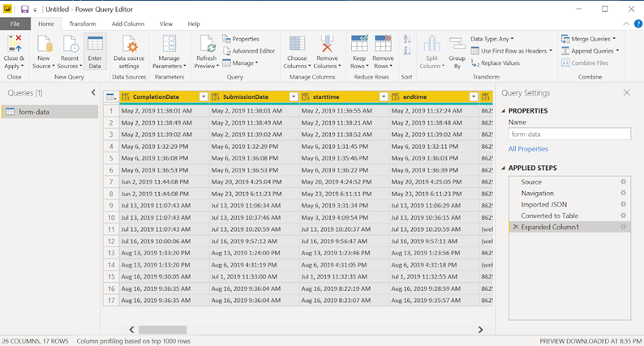Switch to the Home tab

tap(46, 23)
